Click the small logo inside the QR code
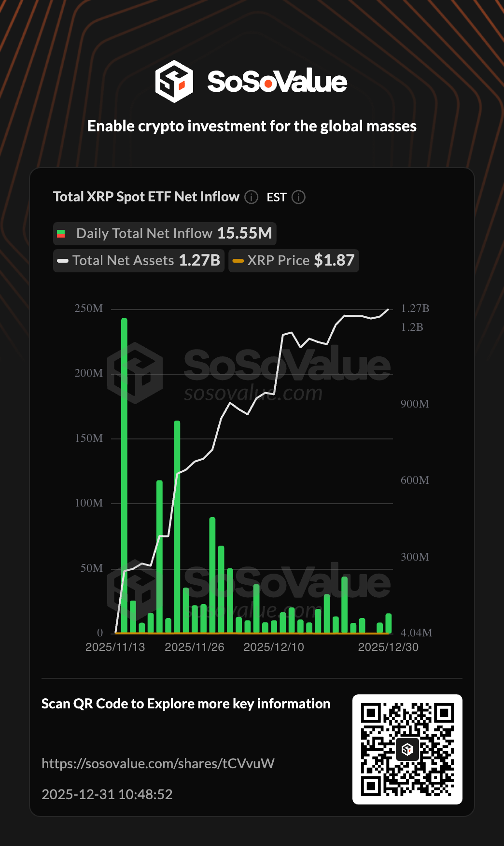The width and height of the screenshot is (504, 846). tap(407, 749)
